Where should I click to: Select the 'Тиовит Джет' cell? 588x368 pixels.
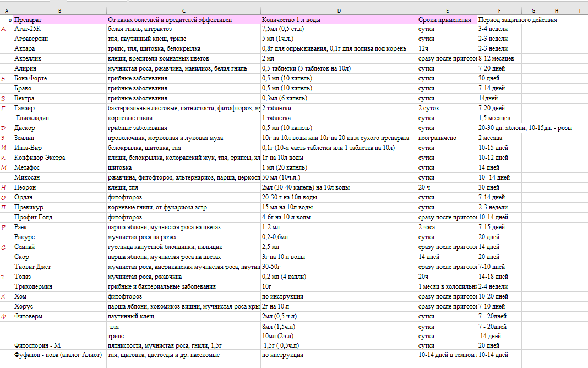point(59,267)
